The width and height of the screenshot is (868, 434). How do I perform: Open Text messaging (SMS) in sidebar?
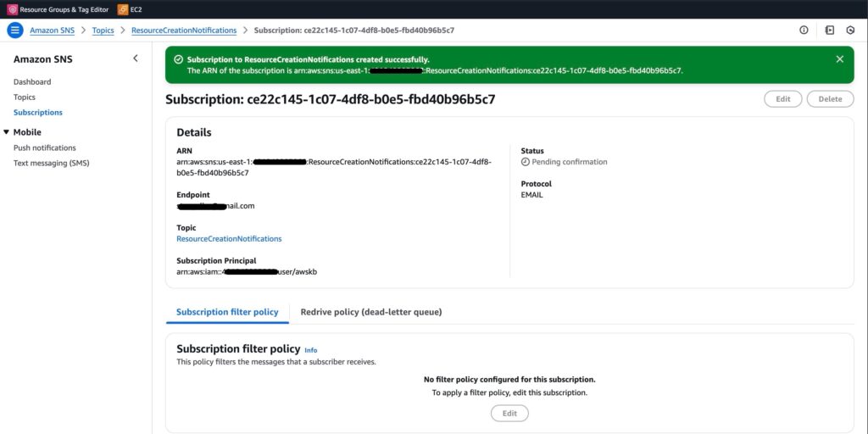coord(52,164)
